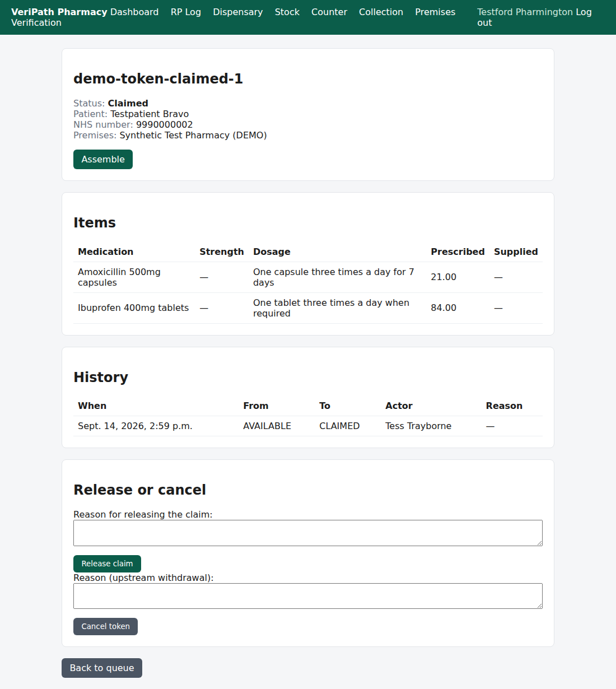Focus the releasing claim reason textbox

tap(308, 533)
